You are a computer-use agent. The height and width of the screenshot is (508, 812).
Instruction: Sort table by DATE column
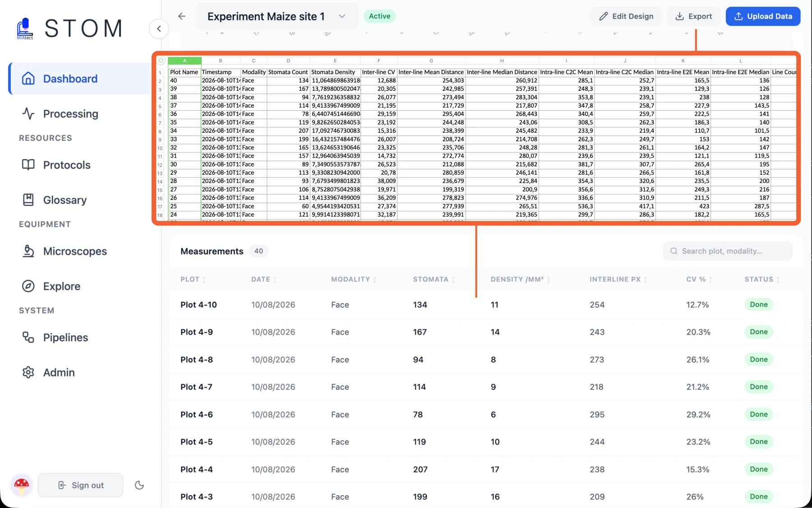264,280
